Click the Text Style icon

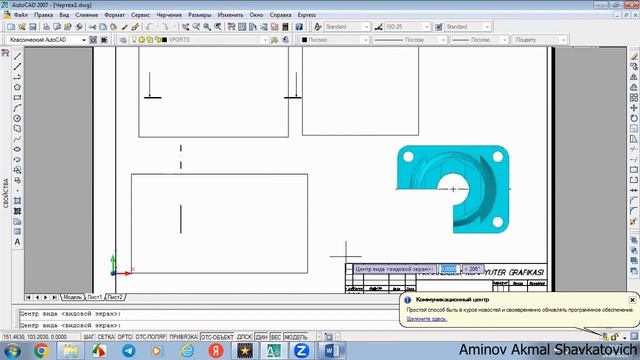pyautogui.click(x=318, y=27)
